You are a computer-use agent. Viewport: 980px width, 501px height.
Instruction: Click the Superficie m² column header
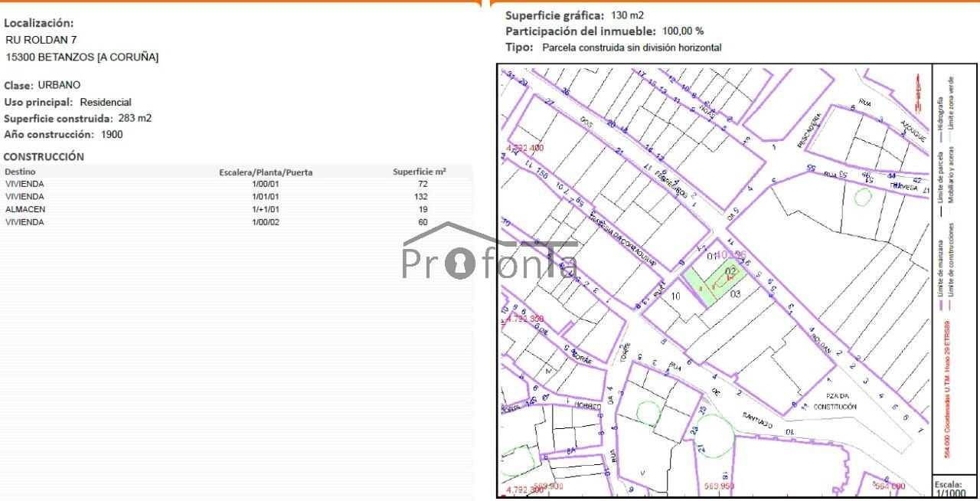pos(420,172)
